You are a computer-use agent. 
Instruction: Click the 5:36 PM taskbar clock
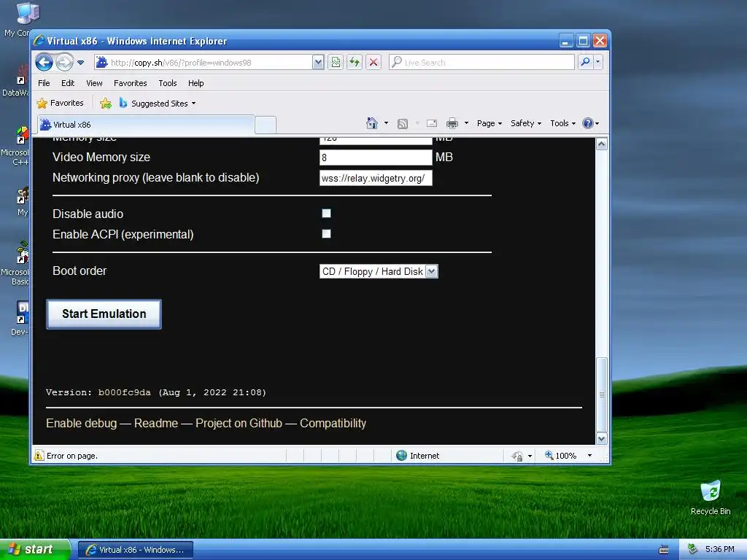click(719, 549)
